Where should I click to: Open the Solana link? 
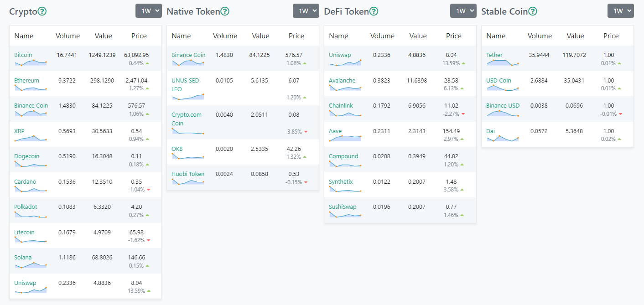tap(23, 257)
